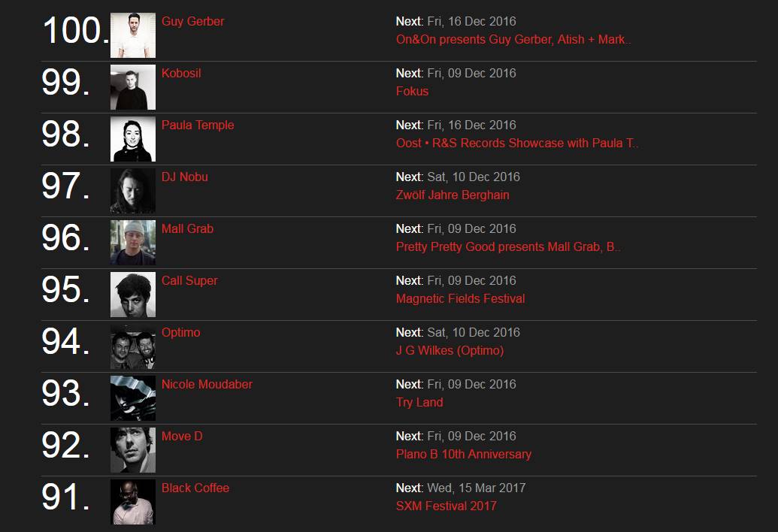Viewport: 778px width, 532px height.
Task: Click the Move D artist name
Action: click(182, 436)
